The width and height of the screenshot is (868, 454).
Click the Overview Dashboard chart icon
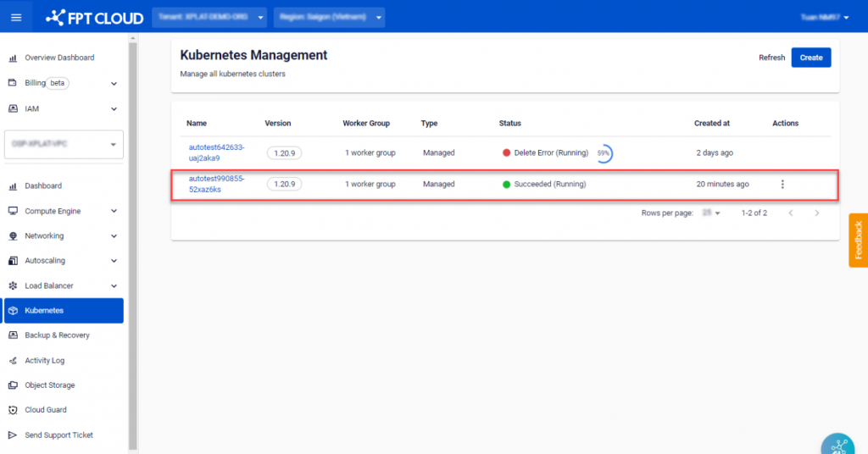[13, 58]
